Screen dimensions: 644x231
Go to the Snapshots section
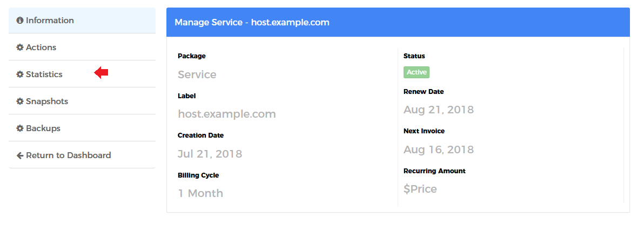[x=82, y=101]
